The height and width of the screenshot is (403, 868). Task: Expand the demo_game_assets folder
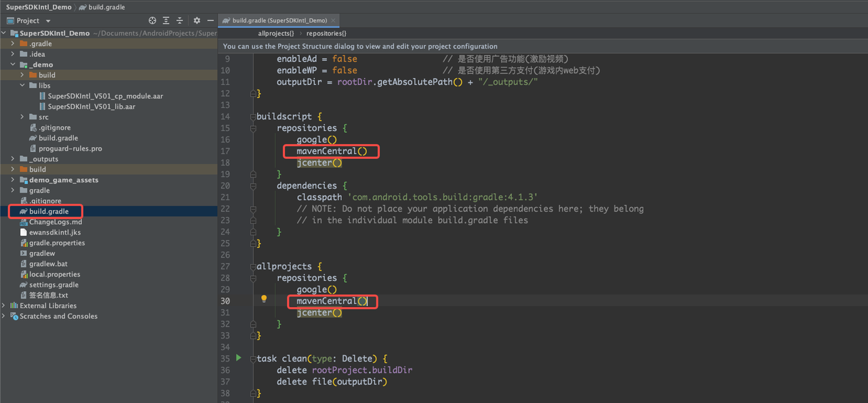(13, 180)
